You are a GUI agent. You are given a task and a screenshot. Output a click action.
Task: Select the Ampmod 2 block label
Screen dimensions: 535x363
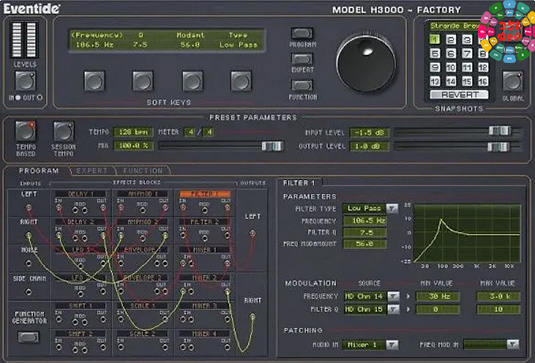142,222
